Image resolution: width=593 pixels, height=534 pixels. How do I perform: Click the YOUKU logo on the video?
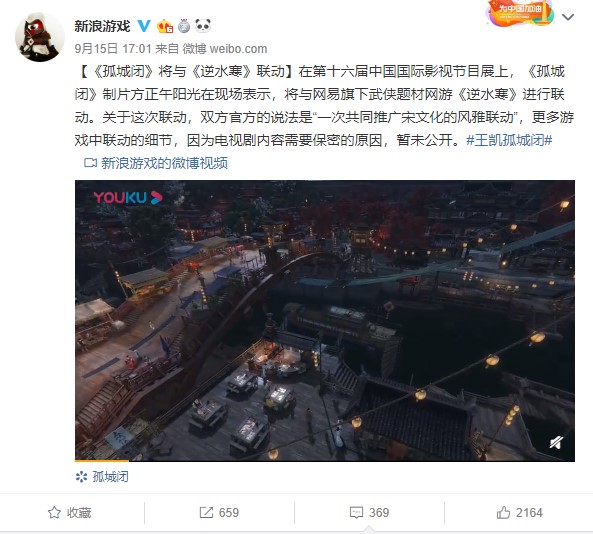(x=128, y=197)
